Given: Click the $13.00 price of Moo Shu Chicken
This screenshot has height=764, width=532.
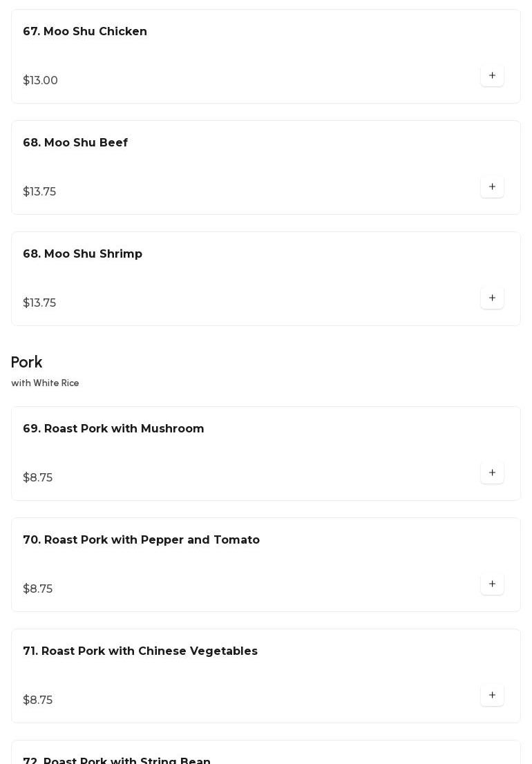Looking at the screenshot, I should pyautogui.click(x=40, y=81).
